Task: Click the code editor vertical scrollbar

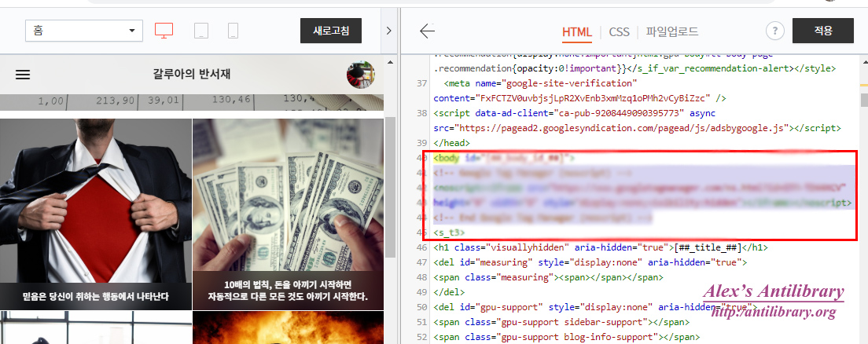Action: point(863,100)
